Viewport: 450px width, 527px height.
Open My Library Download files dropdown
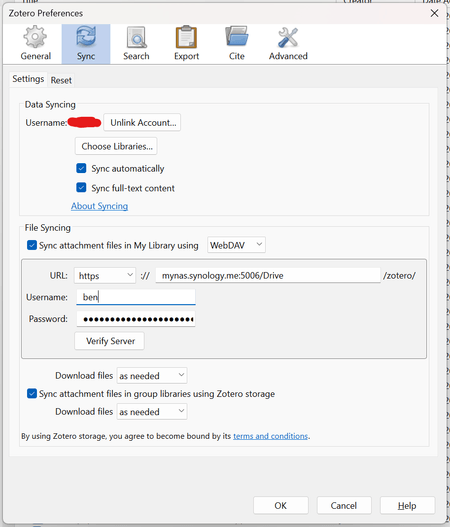(x=152, y=375)
